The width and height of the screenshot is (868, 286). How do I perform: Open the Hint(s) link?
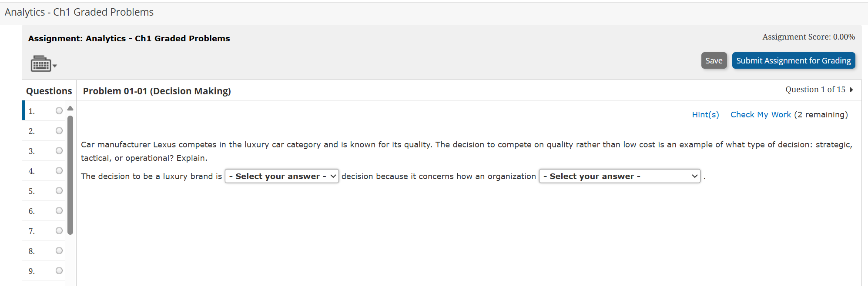(x=705, y=115)
